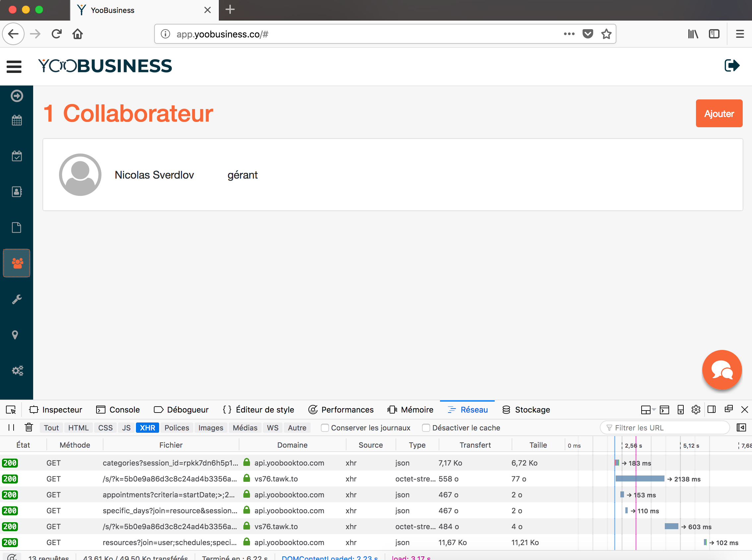Open the circled arrow sidebar icon
Screen dimensions: 752x560
click(17, 96)
